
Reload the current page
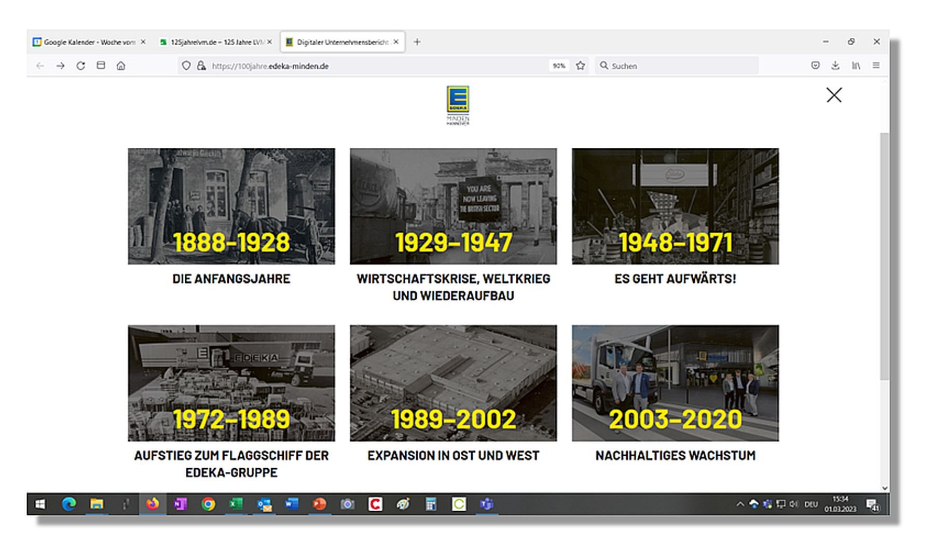80,66
